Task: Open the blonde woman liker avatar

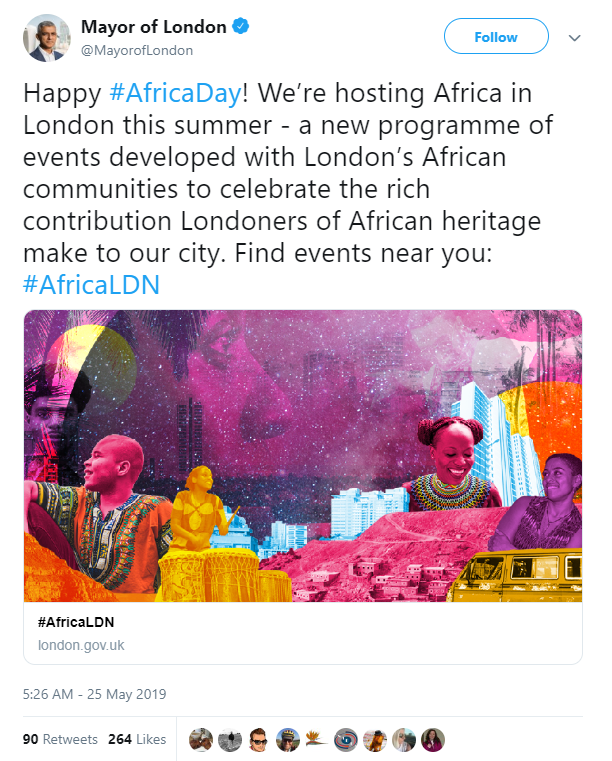Action: 404,740
